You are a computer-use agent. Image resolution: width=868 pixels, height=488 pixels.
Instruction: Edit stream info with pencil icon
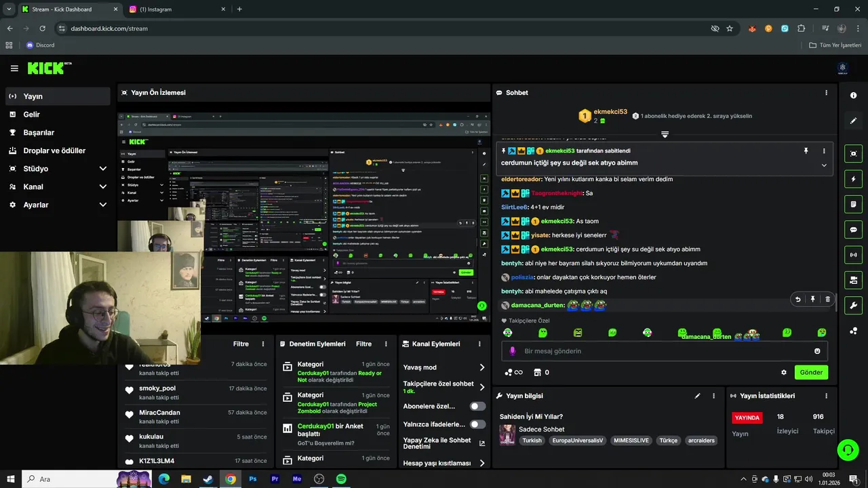click(697, 396)
